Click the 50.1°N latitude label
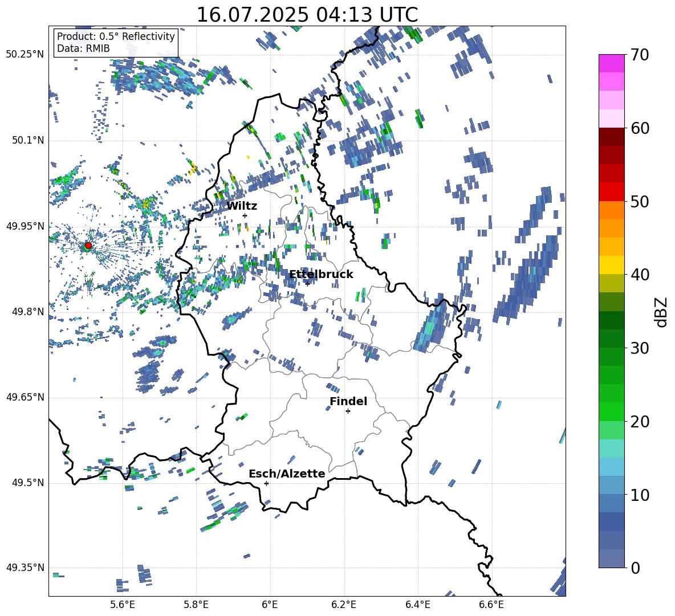Viewport: 675px width, 616px height. coord(28,140)
